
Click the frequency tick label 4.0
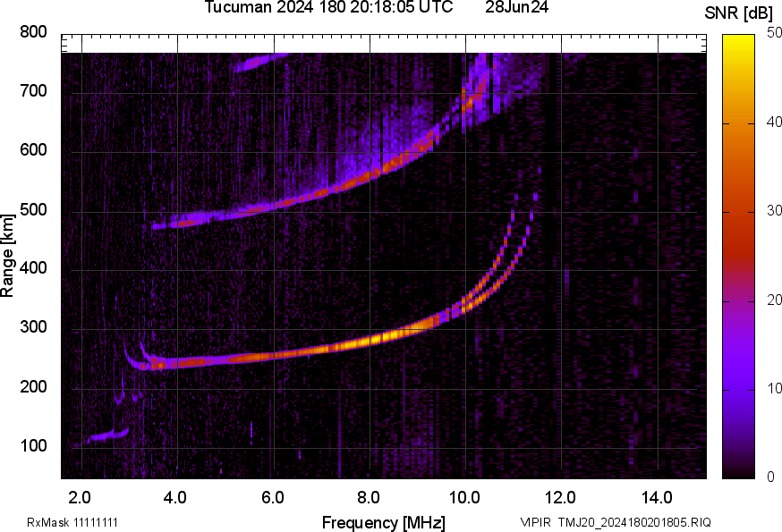(x=175, y=498)
